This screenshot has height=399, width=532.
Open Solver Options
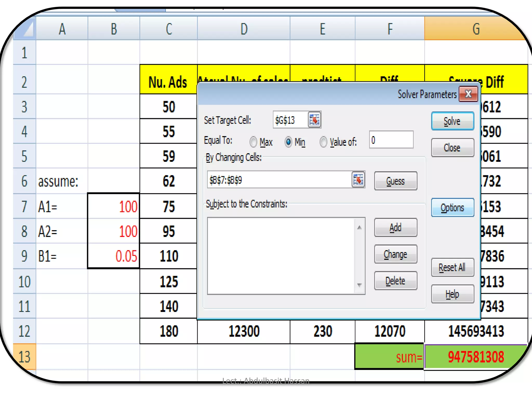[452, 208]
